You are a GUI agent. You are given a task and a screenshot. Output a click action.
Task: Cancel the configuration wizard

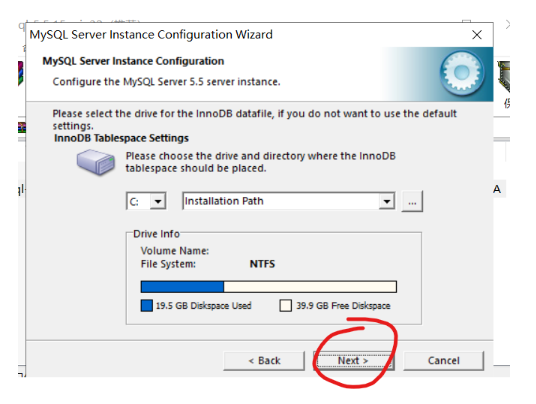(x=444, y=361)
